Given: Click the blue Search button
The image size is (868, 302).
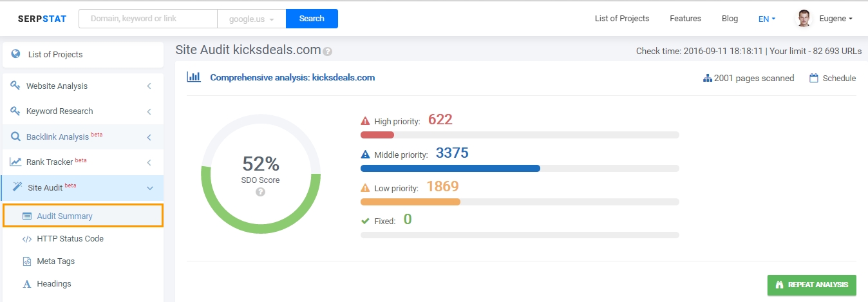Looking at the screenshot, I should tap(312, 19).
